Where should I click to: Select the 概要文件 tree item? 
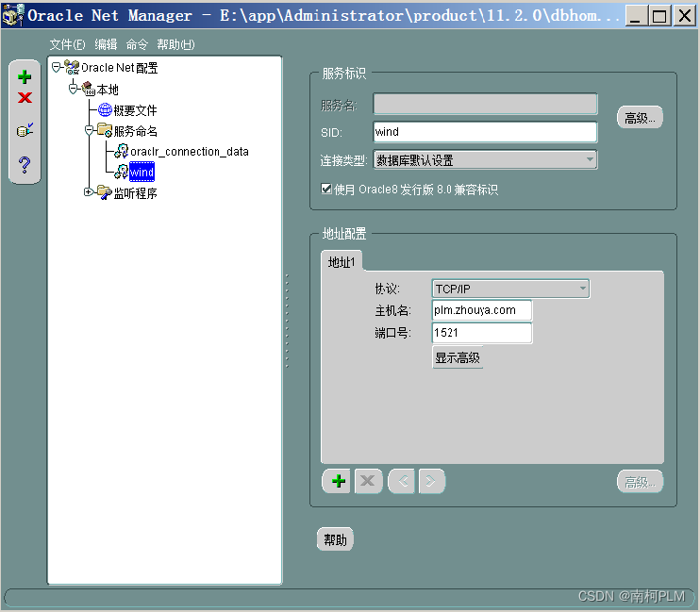(x=135, y=109)
